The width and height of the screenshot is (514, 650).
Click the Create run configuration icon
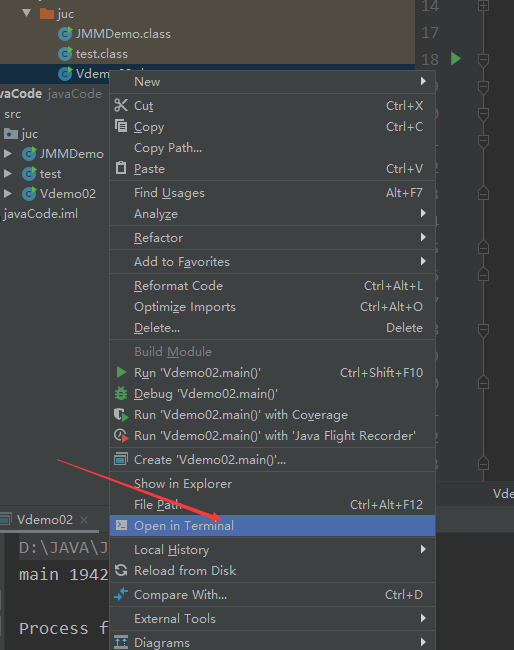click(121, 459)
